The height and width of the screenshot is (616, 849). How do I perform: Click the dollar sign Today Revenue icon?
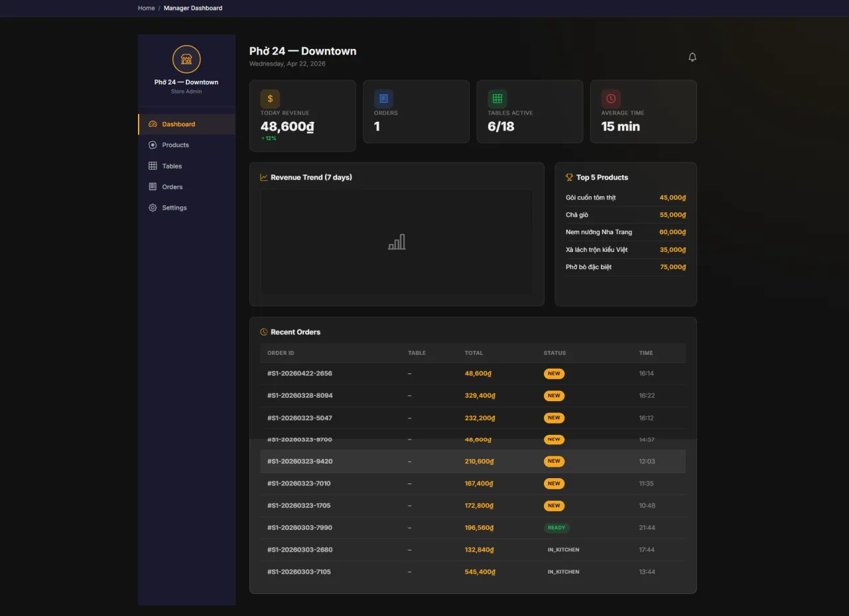click(x=270, y=99)
